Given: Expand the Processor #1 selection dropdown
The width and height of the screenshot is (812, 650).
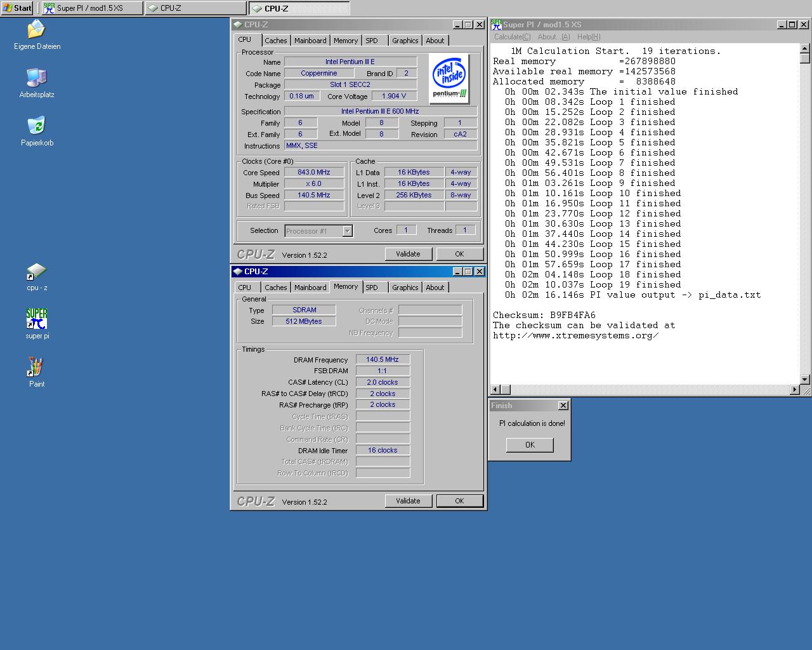Looking at the screenshot, I should [347, 231].
